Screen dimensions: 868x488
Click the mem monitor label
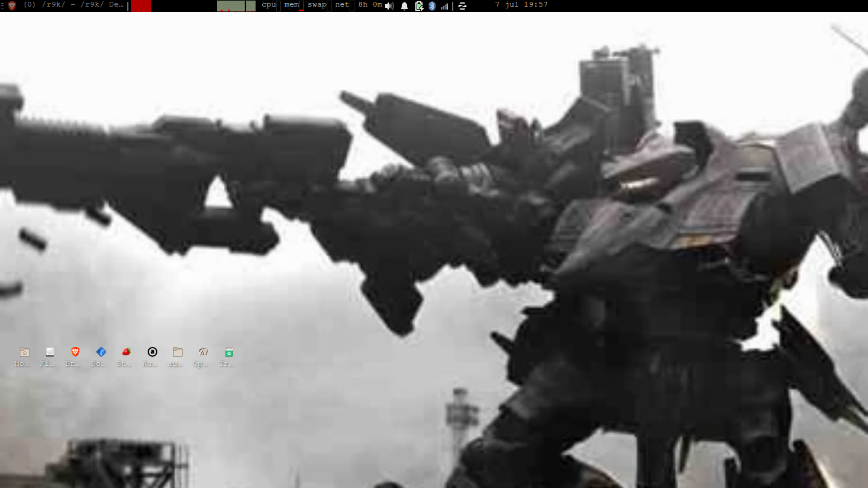pos(292,5)
